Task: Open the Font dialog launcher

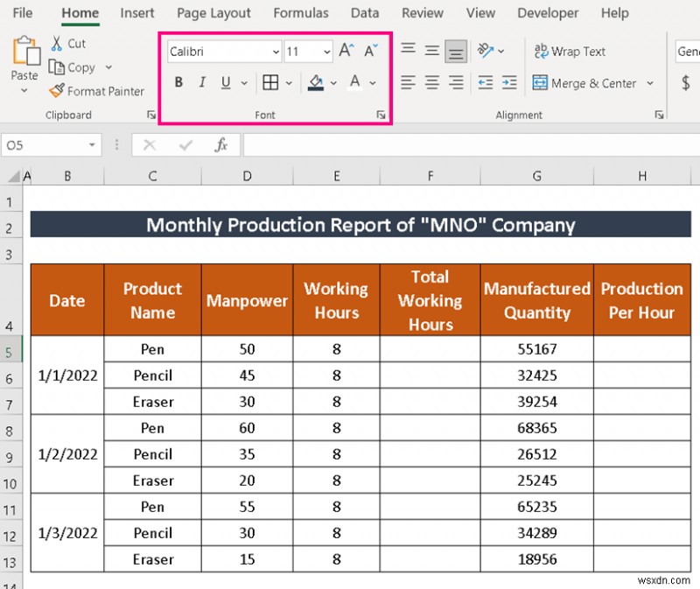Action: (381, 114)
